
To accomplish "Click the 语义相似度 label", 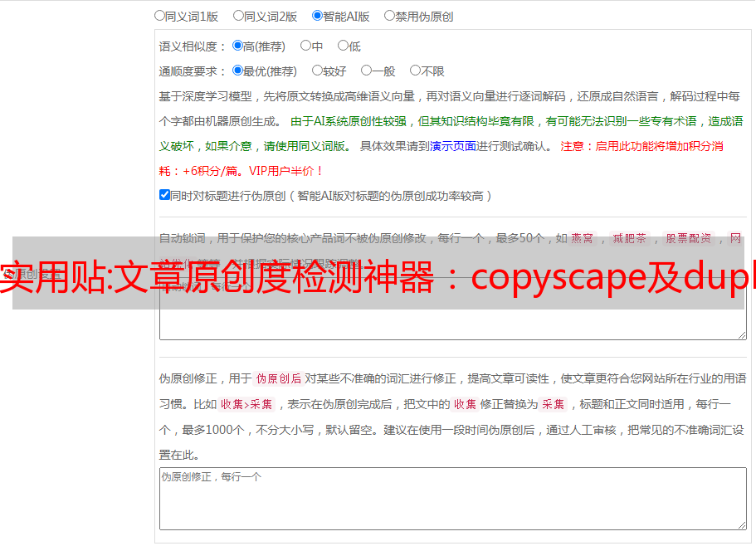I will pyautogui.click(x=193, y=46).
